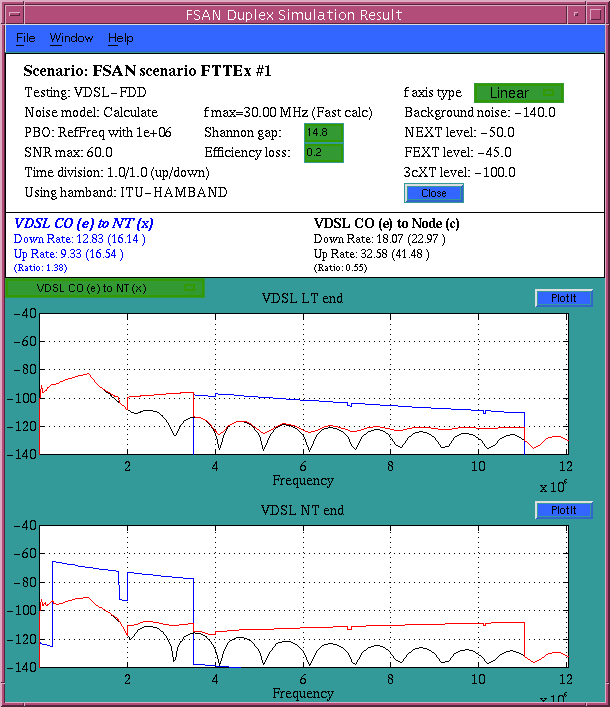Click the Noise model: Calculate label
Image resolution: width=610 pixels, height=707 pixels.
coord(91,112)
